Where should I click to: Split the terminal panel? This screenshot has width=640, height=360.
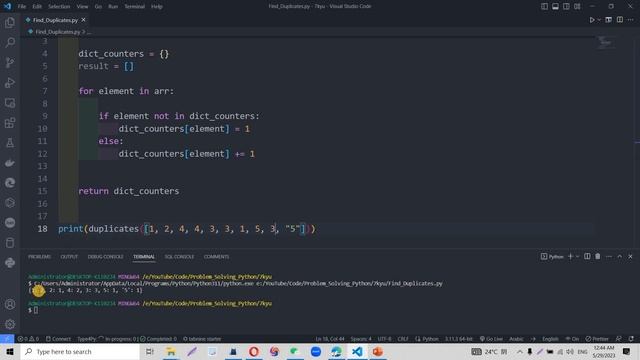587,256
